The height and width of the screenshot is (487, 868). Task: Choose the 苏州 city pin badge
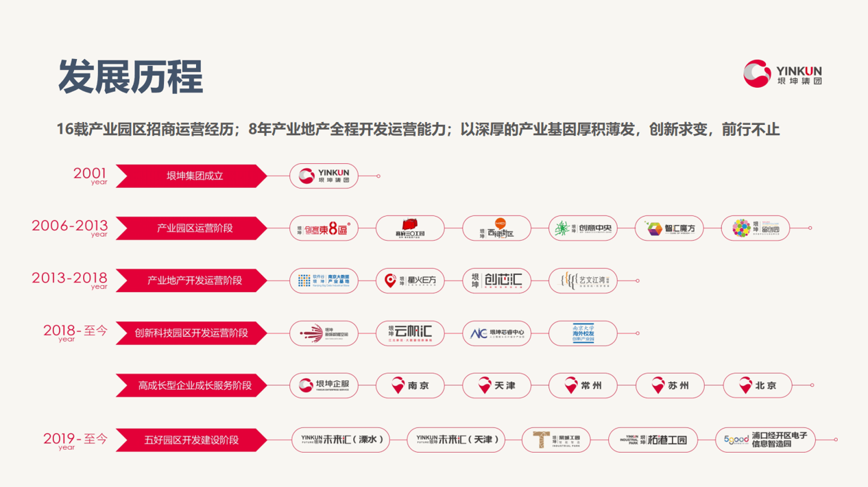670,385
